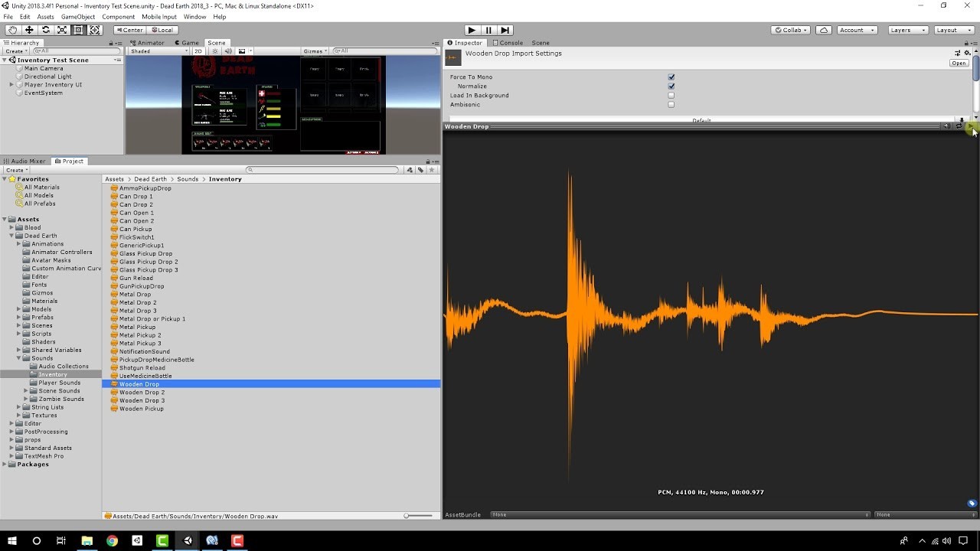Viewport: 980px width, 551px height.
Task: Toggle Force To Mono checkbox
Action: (x=671, y=77)
